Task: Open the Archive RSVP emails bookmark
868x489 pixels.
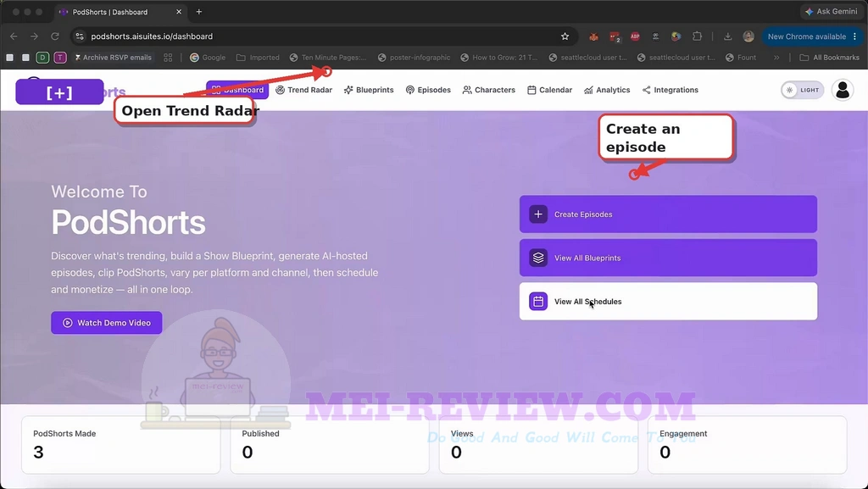Action: point(113,58)
